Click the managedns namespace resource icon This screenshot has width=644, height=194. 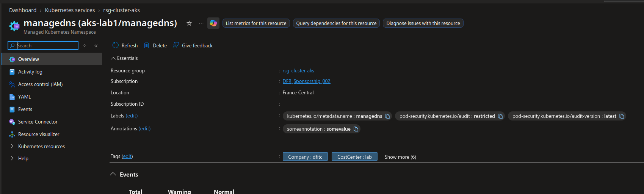click(x=14, y=26)
